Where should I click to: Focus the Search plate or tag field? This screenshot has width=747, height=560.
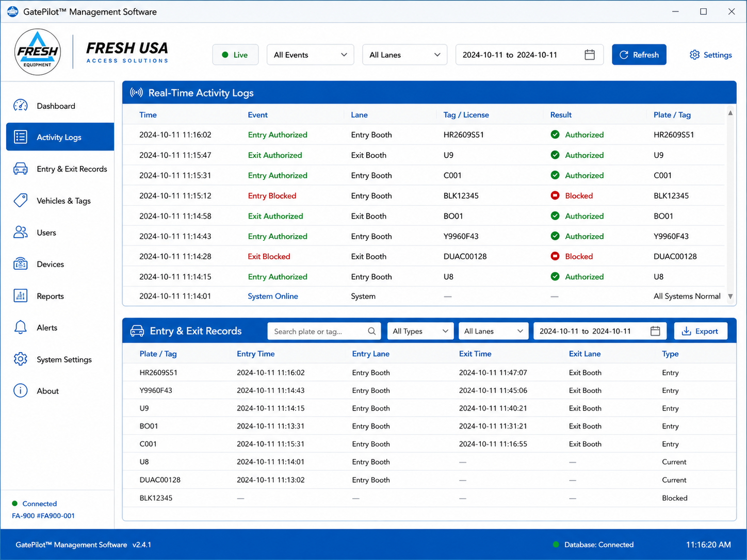(x=324, y=331)
